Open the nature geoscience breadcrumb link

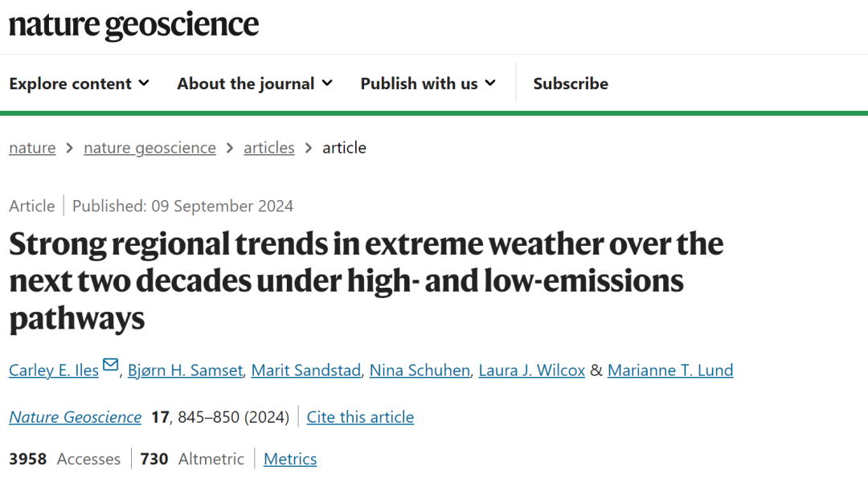[x=149, y=148]
